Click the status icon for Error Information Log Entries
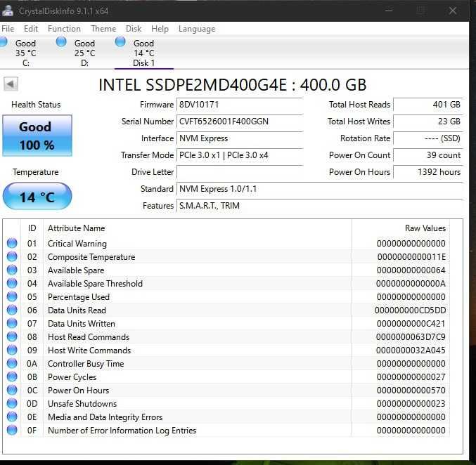 click(x=12, y=430)
